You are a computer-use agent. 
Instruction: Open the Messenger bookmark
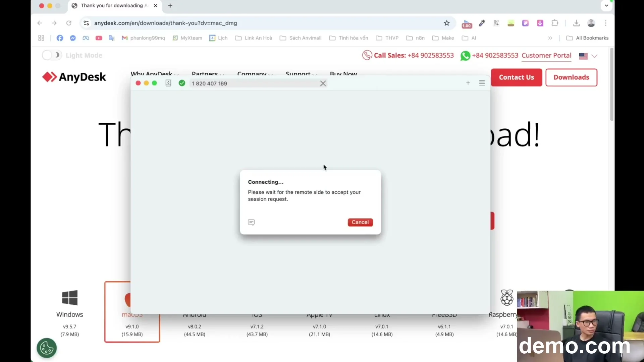tap(73, 38)
